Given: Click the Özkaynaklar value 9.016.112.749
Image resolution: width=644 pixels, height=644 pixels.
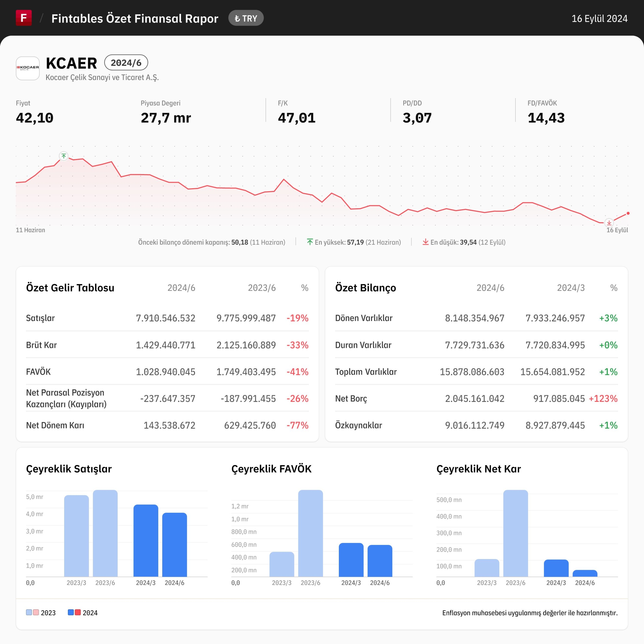Looking at the screenshot, I should click(x=475, y=425).
